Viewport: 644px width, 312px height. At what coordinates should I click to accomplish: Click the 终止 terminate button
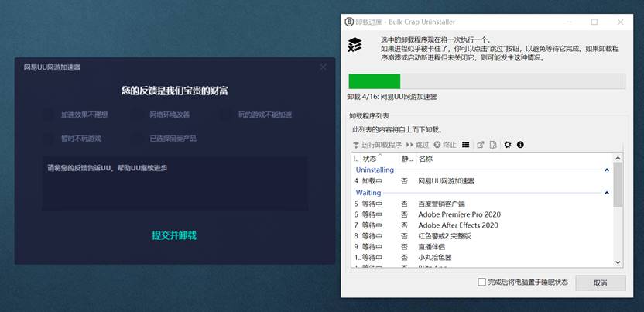click(445, 145)
